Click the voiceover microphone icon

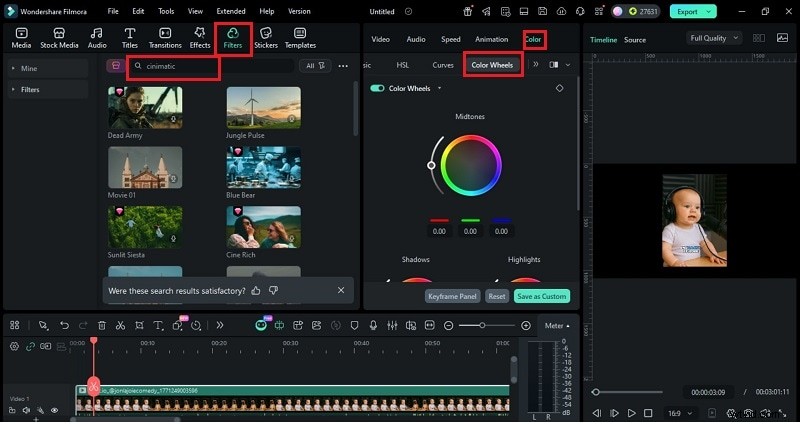(373, 325)
